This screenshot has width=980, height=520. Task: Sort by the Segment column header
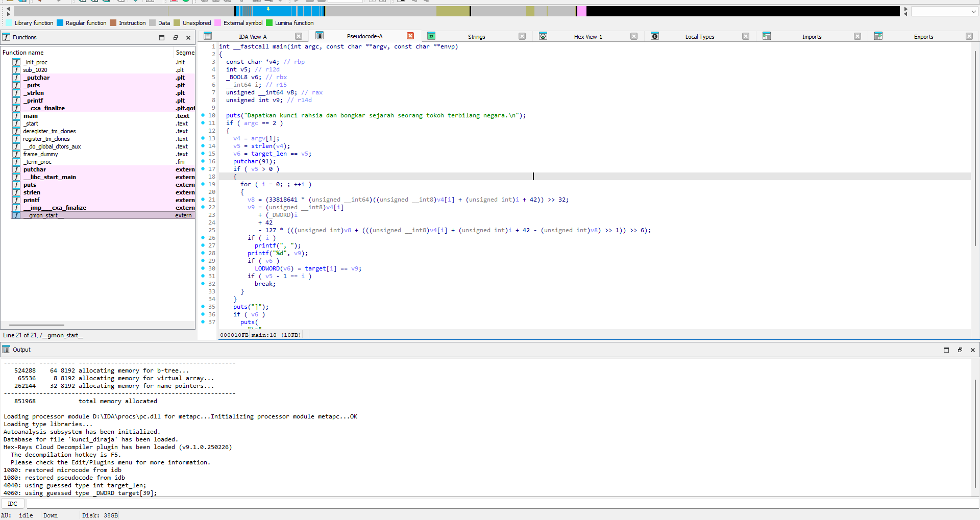click(185, 53)
